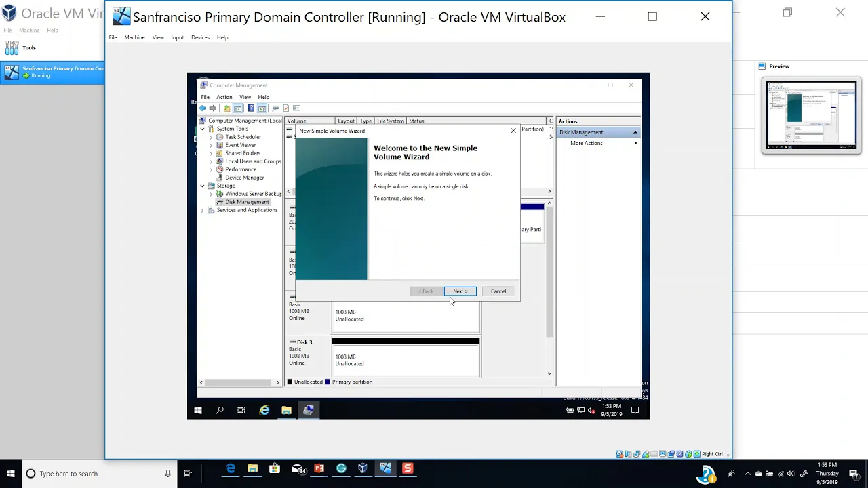Expand the Shared Folders tree node
Image resolution: width=868 pixels, height=488 pixels.
pos(210,153)
